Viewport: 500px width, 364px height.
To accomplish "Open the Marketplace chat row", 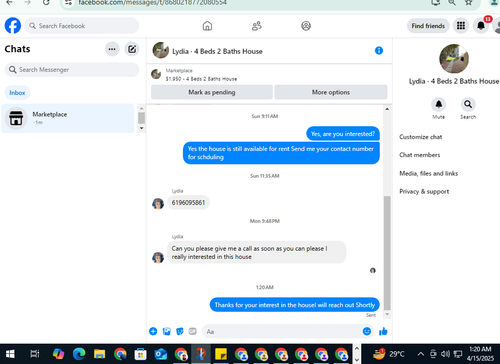I will 68,118.
